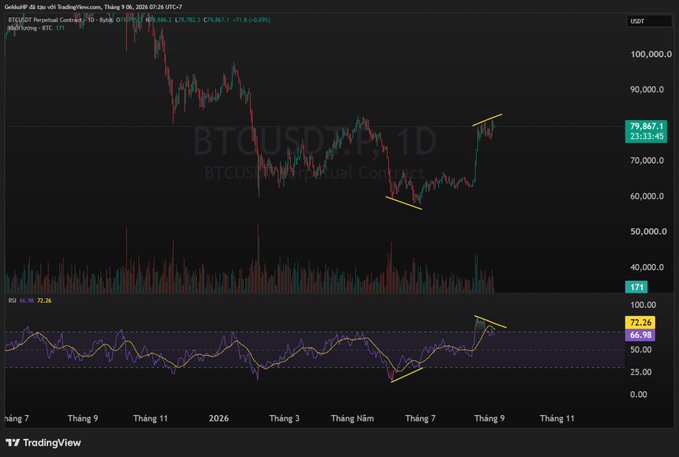Select the rising yellow trendline under the RSI lows

[x=407, y=375]
